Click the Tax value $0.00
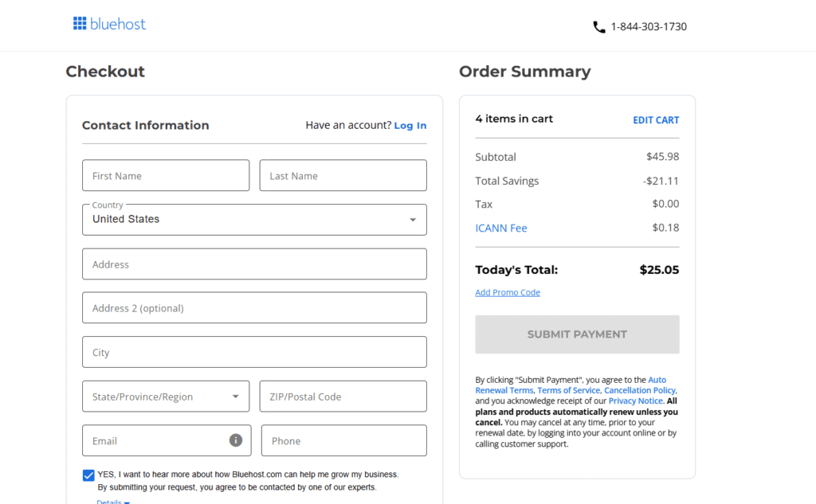This screenshot has height=504, width=816. 665,204
